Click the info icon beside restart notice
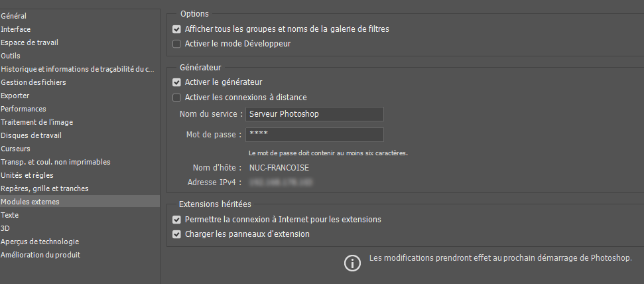Viewport: 644px width, 284px height. coord(352,263)
